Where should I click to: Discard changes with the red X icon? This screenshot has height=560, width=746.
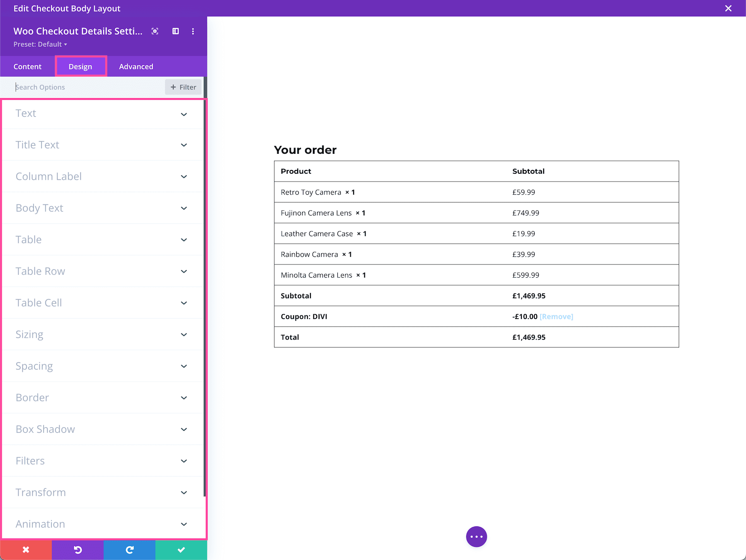point(26,550)
